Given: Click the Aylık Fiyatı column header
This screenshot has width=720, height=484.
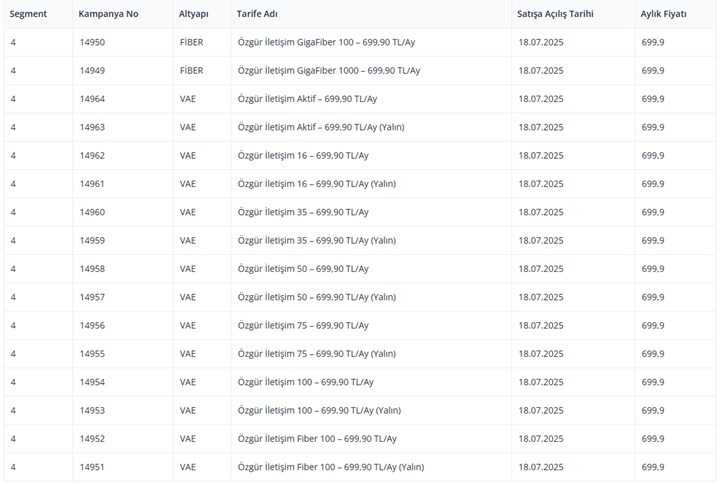Looking at the screenshot, I should click(x=664, y=14).
